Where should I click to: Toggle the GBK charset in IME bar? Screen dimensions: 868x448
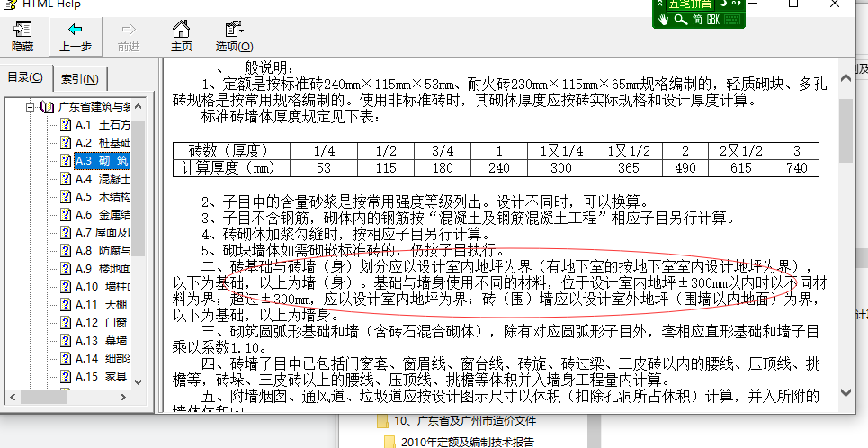[713, 20]
